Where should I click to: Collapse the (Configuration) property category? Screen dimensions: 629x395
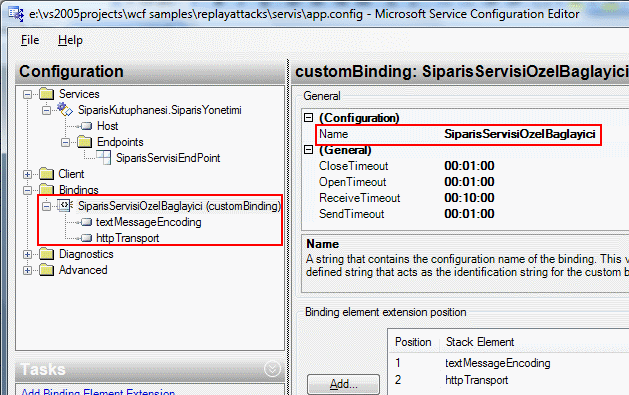[308, 117]
